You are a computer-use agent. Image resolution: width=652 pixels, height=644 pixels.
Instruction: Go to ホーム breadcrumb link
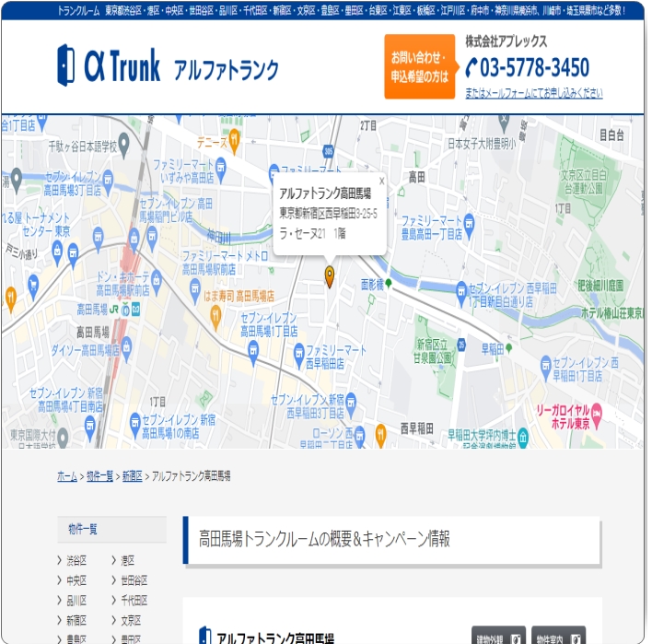67,476
